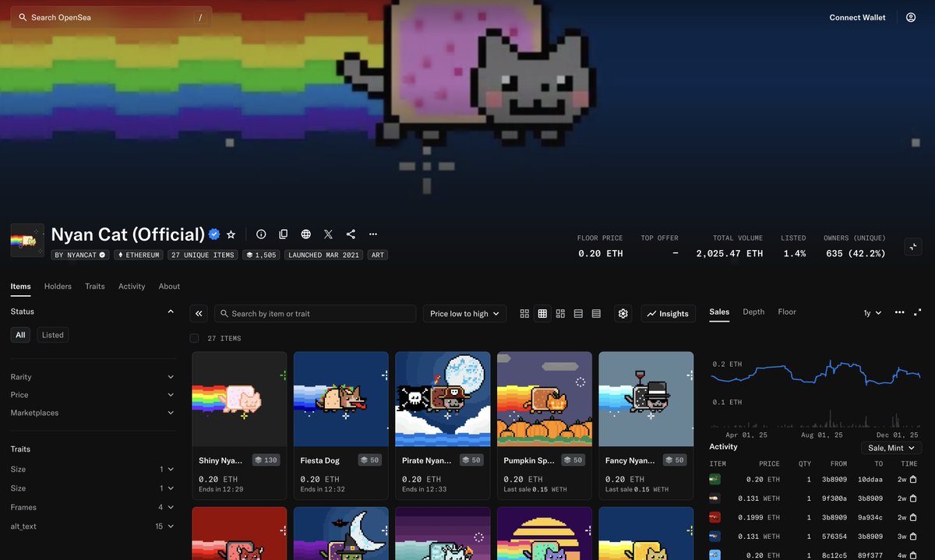Select the All status filter
935x560 pixels.
[20, 334]
